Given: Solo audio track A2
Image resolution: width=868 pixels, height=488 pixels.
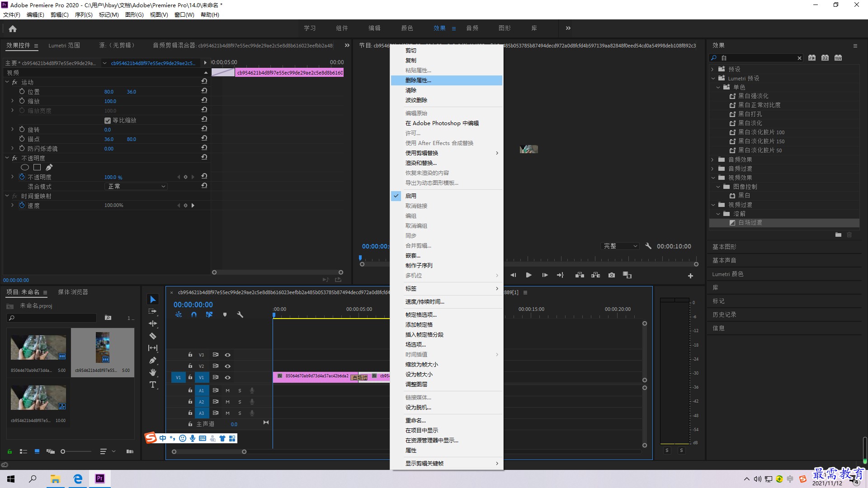Looking at the screenshot, I should click(240, 402).
